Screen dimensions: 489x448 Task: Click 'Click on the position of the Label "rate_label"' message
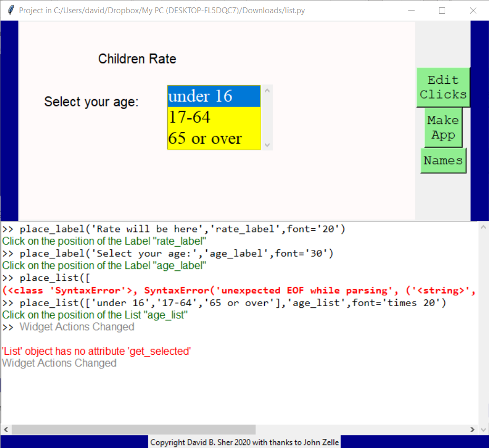(104, 241)
